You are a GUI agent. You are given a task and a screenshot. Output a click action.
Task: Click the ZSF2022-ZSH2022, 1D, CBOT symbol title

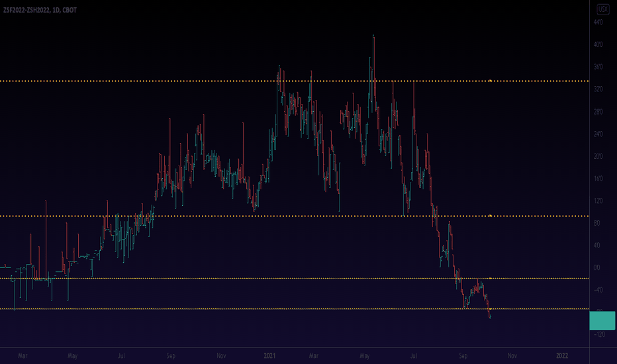pyautogui.click(x=40, y=10)
